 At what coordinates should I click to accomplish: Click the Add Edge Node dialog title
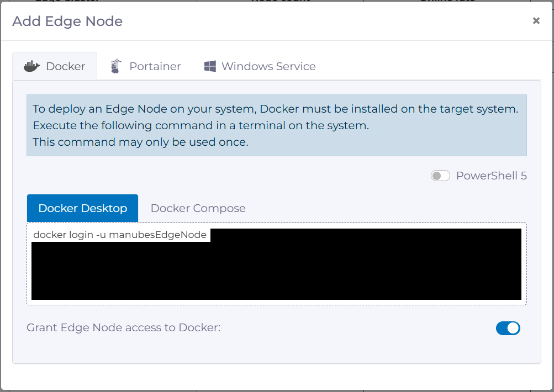[x=67, y=21]
